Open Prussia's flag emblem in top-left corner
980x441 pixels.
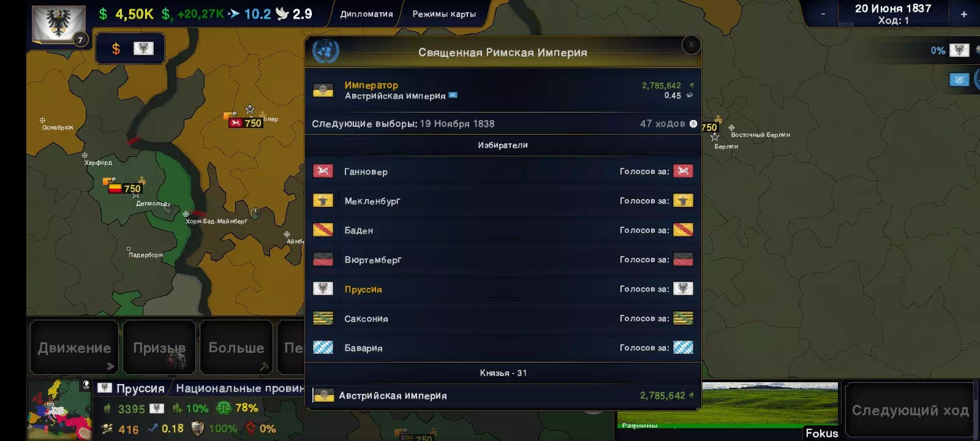coord(59,24)
